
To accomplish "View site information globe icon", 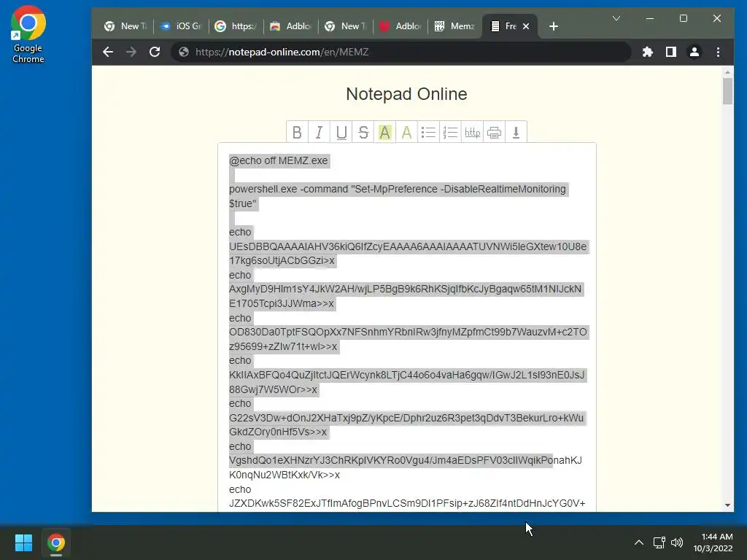I will [x=183, y=52].
